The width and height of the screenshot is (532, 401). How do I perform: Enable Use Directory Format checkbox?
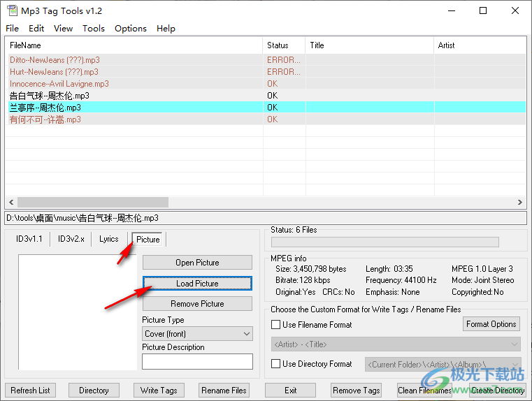pos(276,364)
